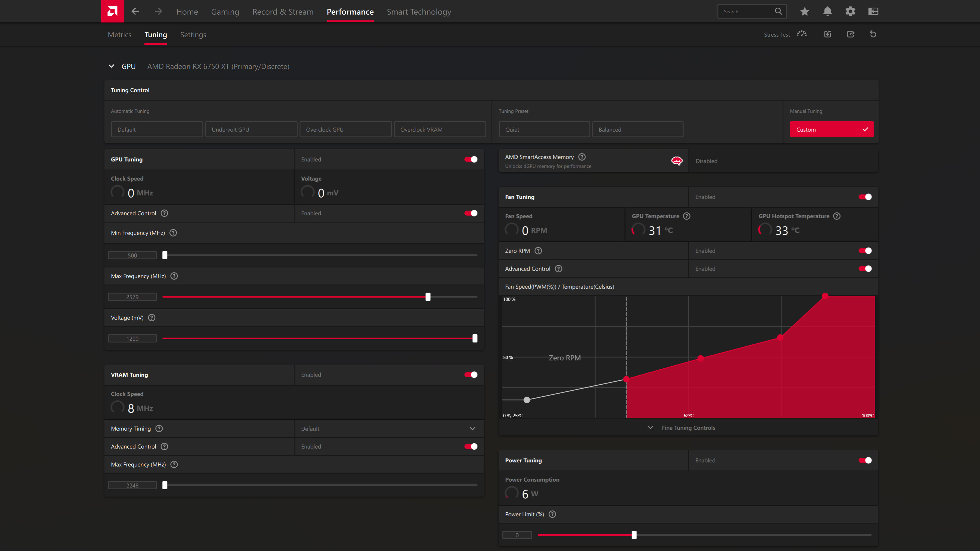Screen dimensions: 980x551
Task: Toggle GPU Advanced Control switch
Action: (x=471, y=213)
